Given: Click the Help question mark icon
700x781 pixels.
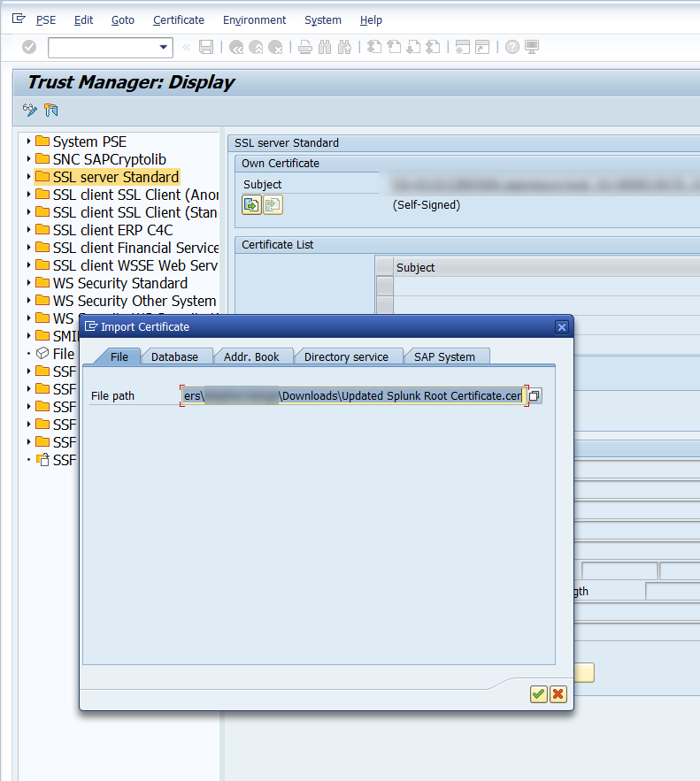Looking at the screenshot, I should point(512,48).
